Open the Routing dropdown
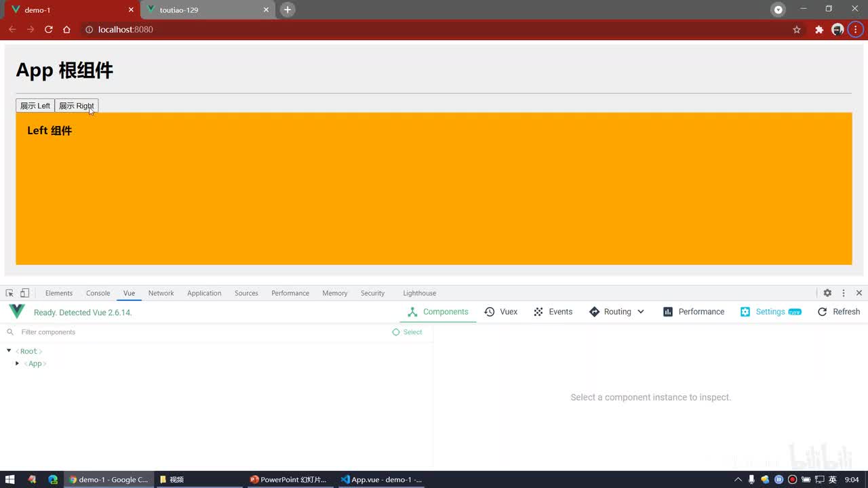The width and height of the screenshot is (868, 488). pyautogui.click(x=616, y=312)
